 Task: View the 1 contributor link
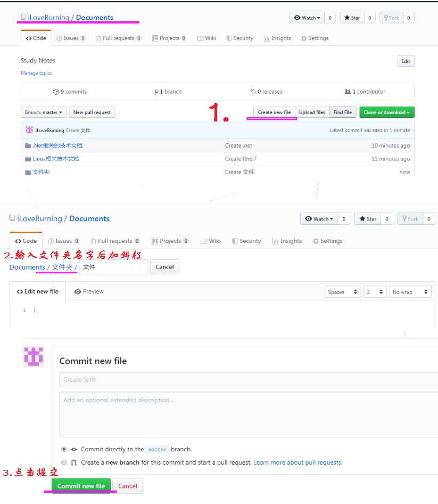click(365, 92)
